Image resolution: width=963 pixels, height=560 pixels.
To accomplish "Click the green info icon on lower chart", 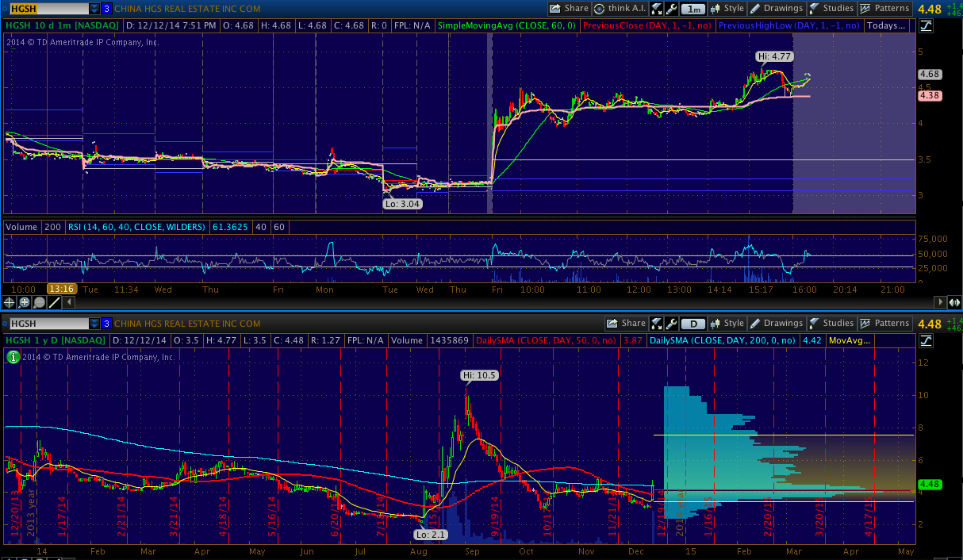I will click(13, 357).
